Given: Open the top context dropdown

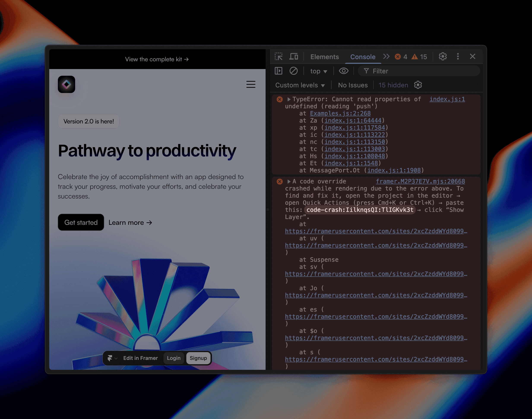Looking at the screenshot, I should pos(318,71).
